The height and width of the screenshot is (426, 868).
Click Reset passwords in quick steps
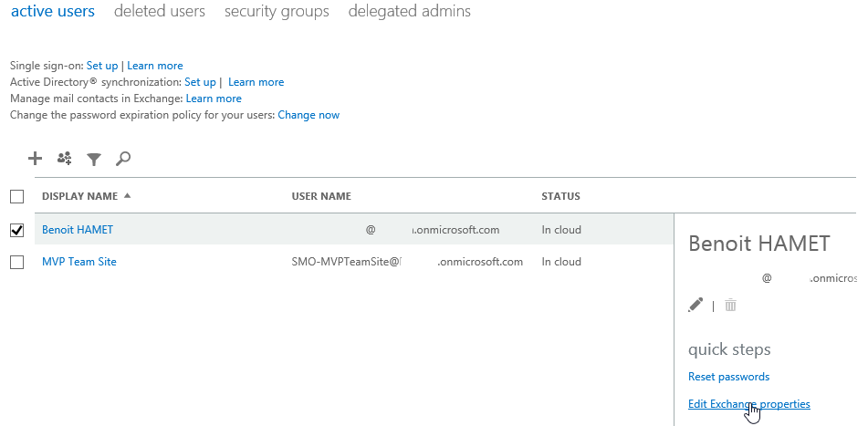[x=728, y=377]
